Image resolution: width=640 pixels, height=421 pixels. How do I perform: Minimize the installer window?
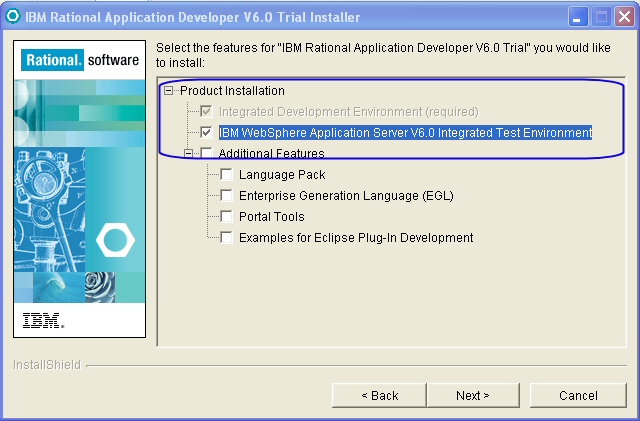pyautogui.click(x=578, y=17)
